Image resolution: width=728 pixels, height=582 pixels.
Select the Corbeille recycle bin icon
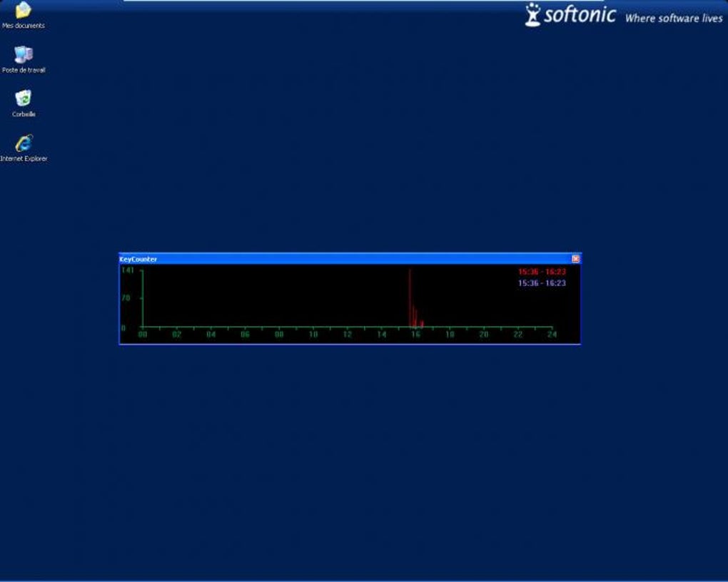click(24, 103)
